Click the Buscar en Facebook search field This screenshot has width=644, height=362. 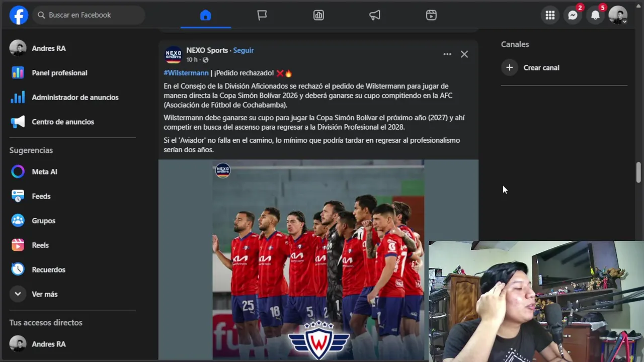coord(89,15)
